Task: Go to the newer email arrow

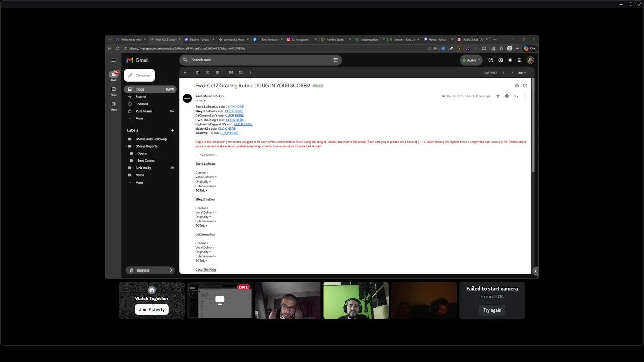Action: 503,73
